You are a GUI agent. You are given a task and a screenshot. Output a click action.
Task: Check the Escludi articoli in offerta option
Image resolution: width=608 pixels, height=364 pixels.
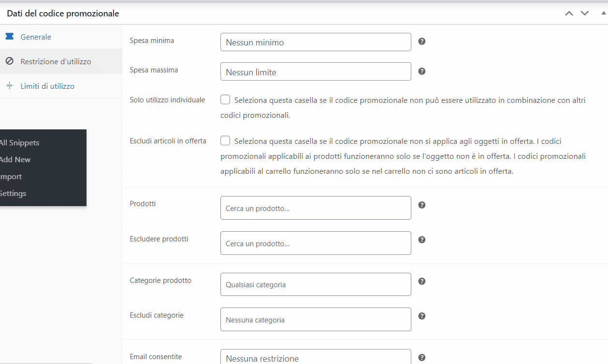225,140
